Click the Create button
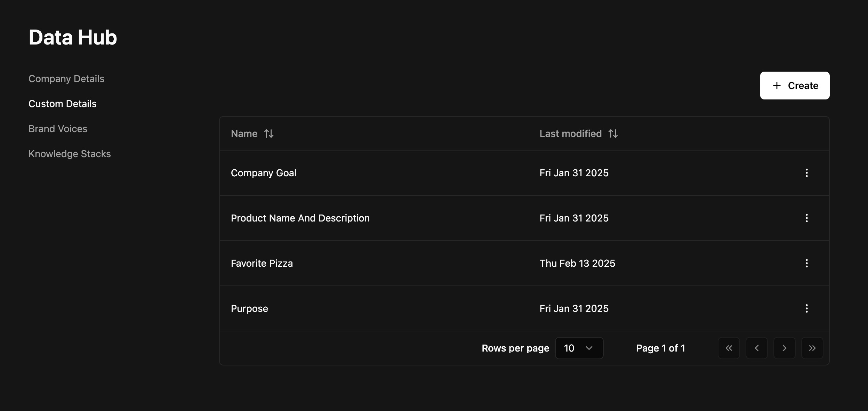The height and width of the screenshot is (411, 868). click(x=795, y=86)
